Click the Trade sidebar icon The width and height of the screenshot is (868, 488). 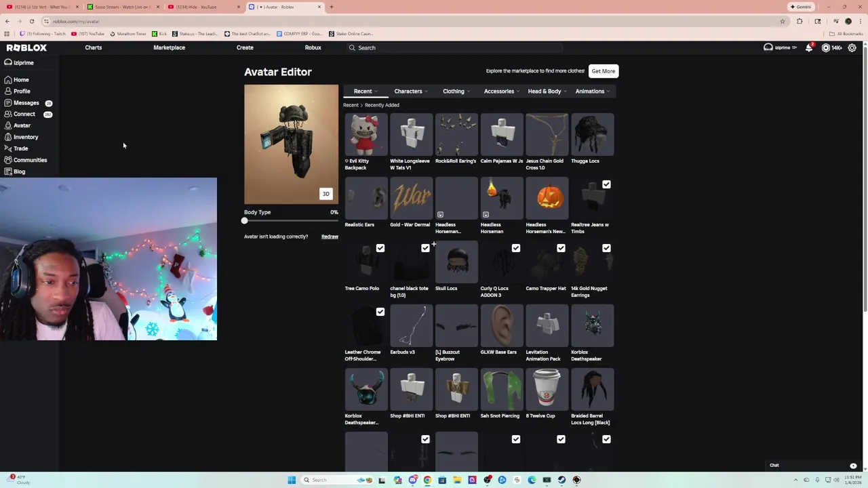[7, 148]
